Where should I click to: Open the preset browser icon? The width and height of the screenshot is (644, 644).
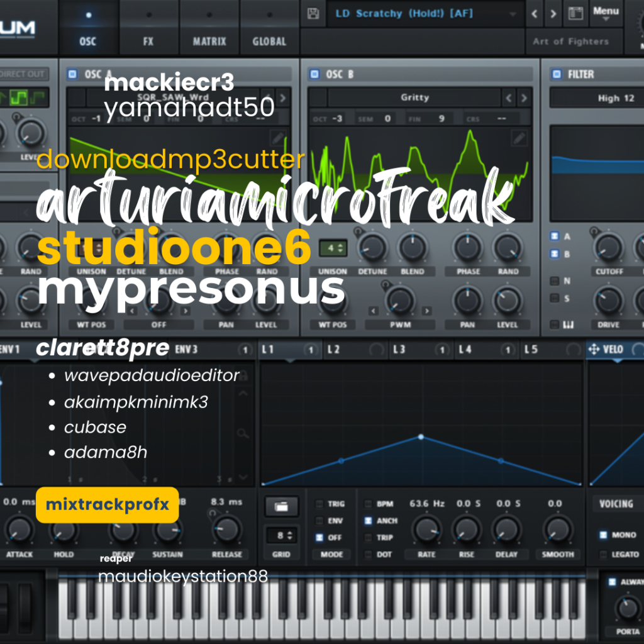pyautogui.click(x=575, y=14)
